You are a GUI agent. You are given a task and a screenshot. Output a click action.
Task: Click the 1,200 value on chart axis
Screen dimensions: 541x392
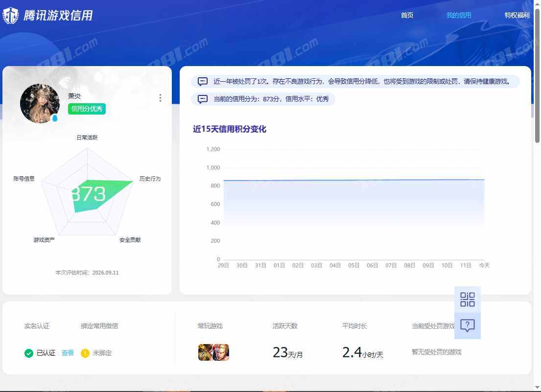point(213,149)
